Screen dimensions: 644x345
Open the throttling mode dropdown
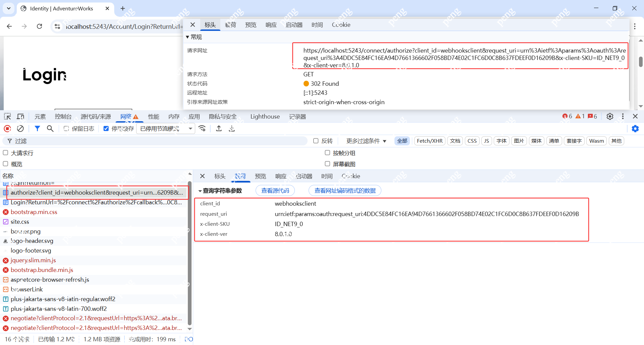[x=166, y=129]
